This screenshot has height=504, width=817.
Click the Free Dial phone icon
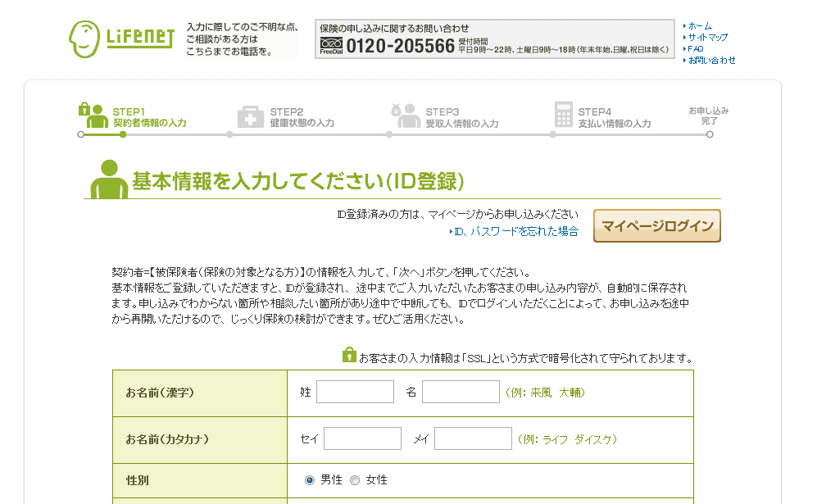click(x=331, y=47)
